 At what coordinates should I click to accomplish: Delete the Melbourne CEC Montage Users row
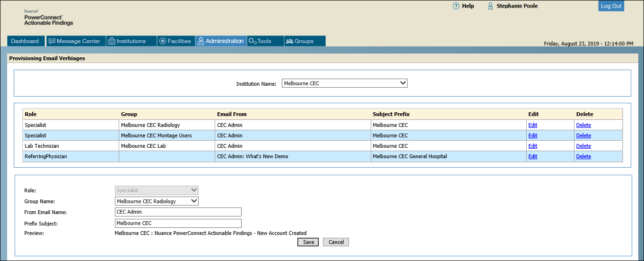click(583, 135)
